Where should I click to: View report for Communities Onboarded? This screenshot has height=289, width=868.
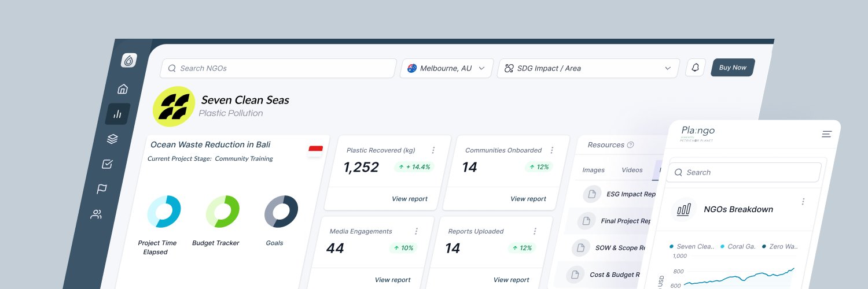click(x=528, y=199)
